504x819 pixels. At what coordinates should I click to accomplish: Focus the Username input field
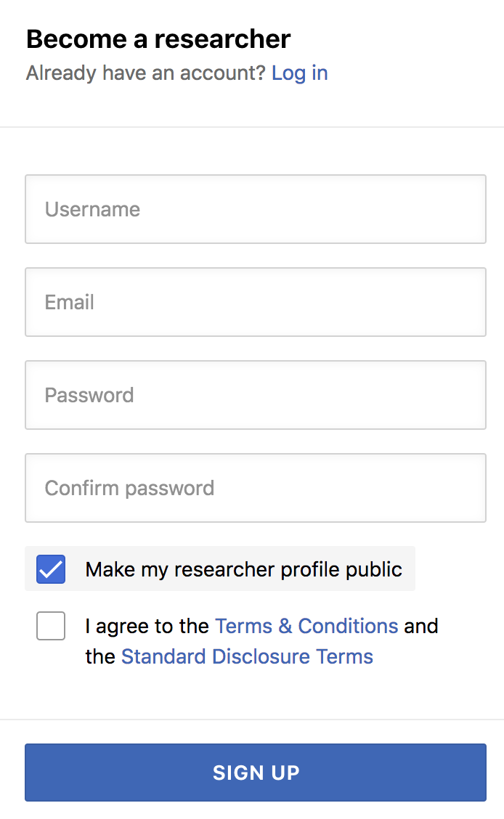tap(256, 209)
